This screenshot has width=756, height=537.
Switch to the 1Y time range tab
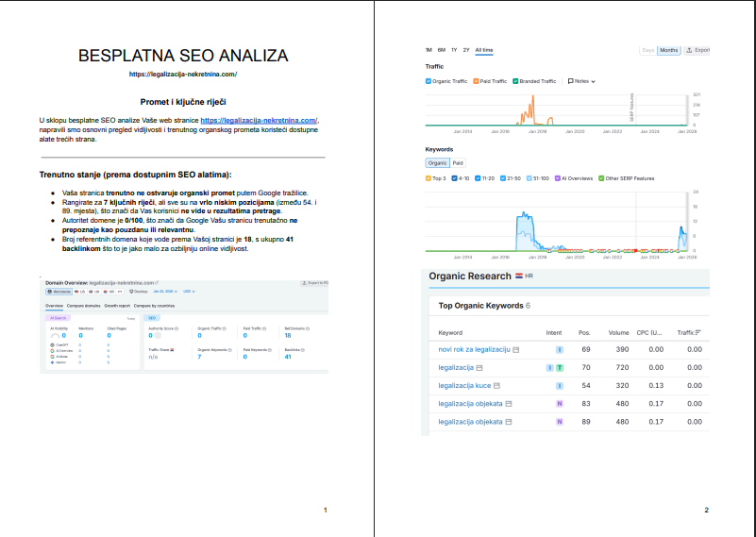click(454, 50)
